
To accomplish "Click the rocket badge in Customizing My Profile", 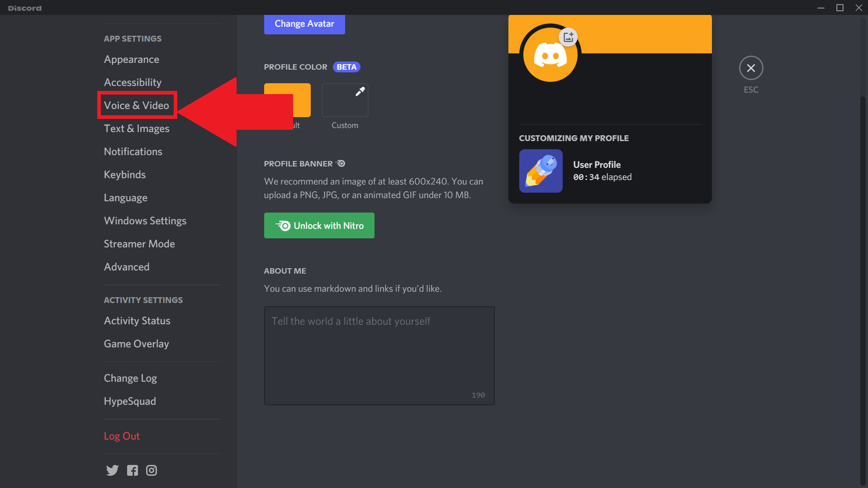I will click(x=541, y=171).
